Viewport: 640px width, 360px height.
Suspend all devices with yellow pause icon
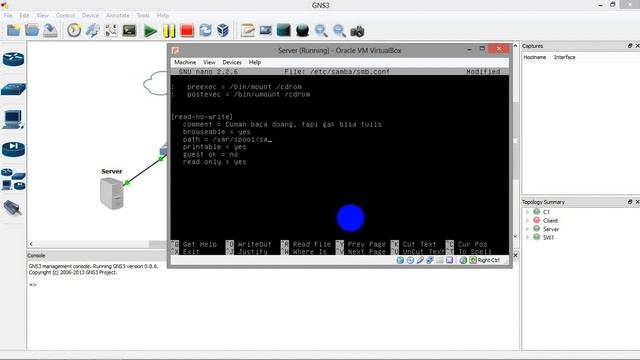click(169, 31)
